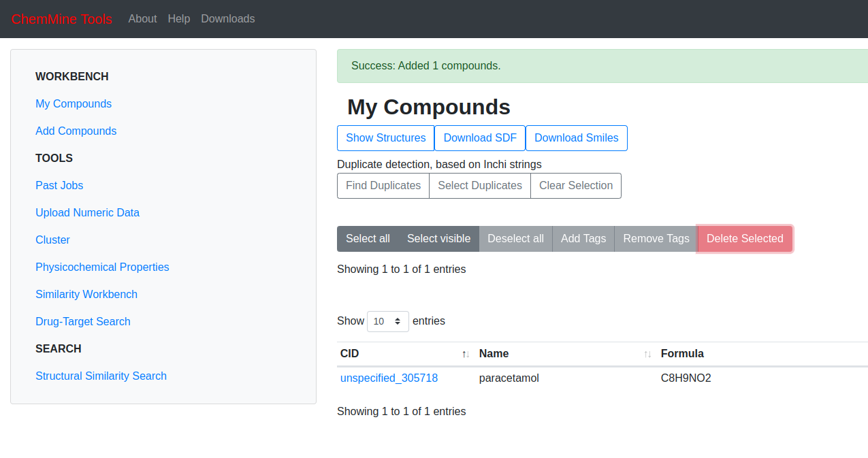Viewport: 868px width, 458px height.
Task: Sort table by CID column arrows
Action: (466, 354)
